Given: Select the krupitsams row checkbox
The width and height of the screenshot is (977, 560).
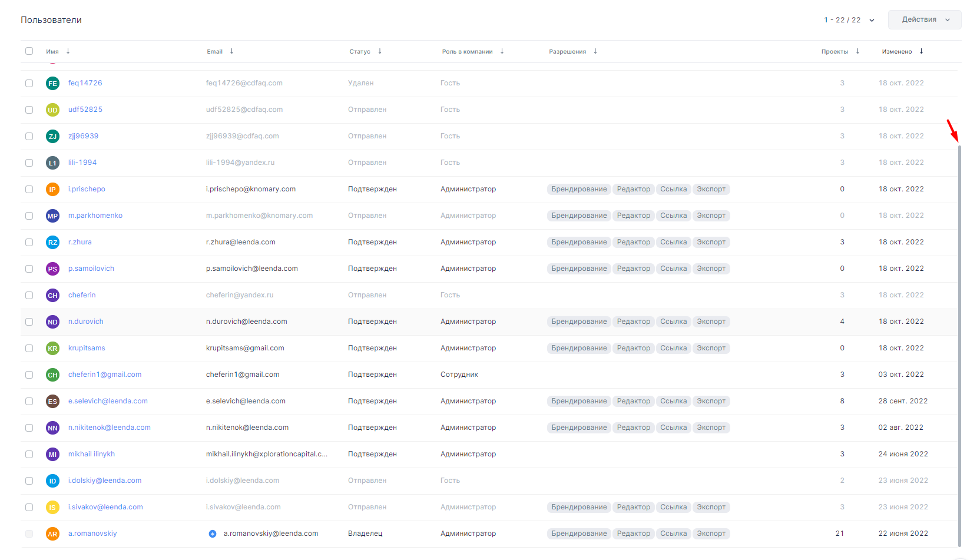Looking at the screenshot, I should (x=29, y=348).
